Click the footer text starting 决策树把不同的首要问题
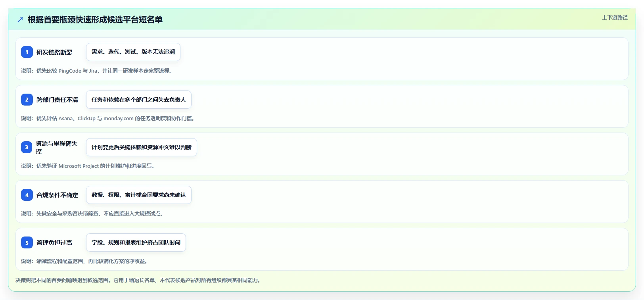 [x=138, y=280]
